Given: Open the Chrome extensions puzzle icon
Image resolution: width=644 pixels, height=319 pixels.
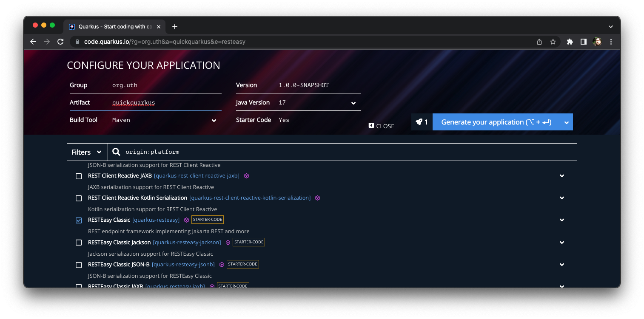Looking at the screenshot, I should tap(570, 42).
